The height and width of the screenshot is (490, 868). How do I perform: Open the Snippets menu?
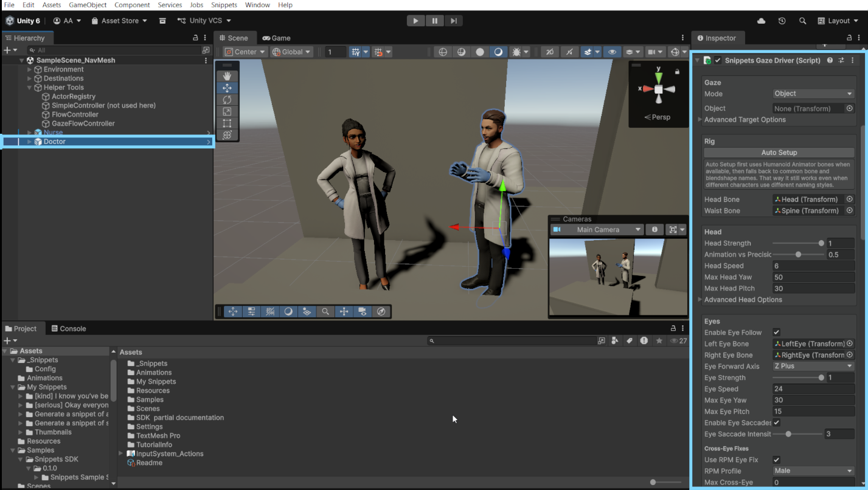coord(224,5)
